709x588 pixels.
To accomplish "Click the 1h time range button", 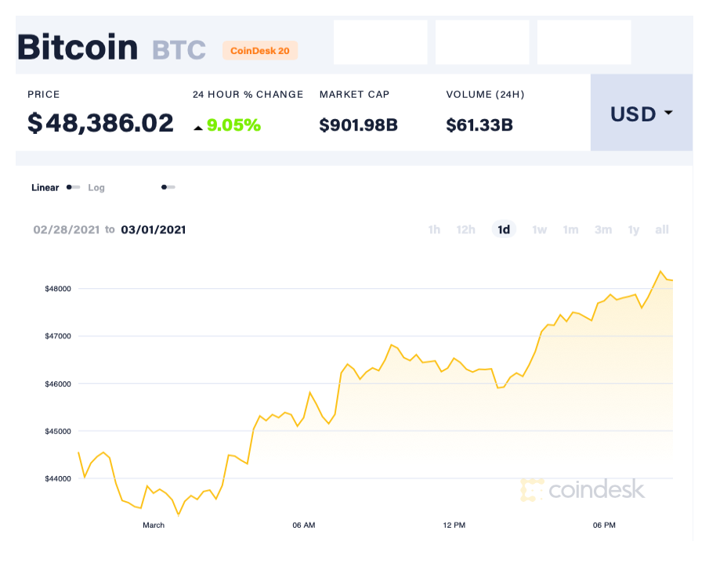I will point(434,229).
